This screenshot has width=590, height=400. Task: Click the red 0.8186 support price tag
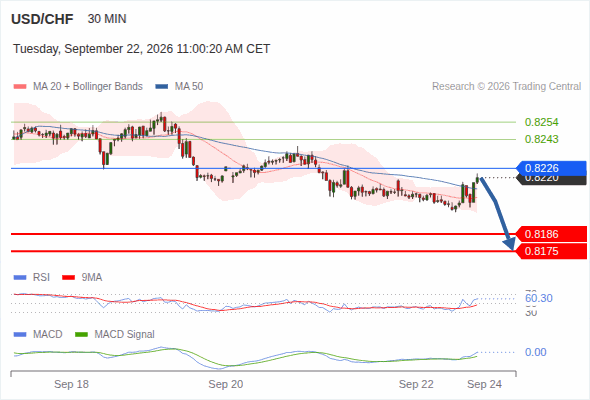tap(551, 234)
